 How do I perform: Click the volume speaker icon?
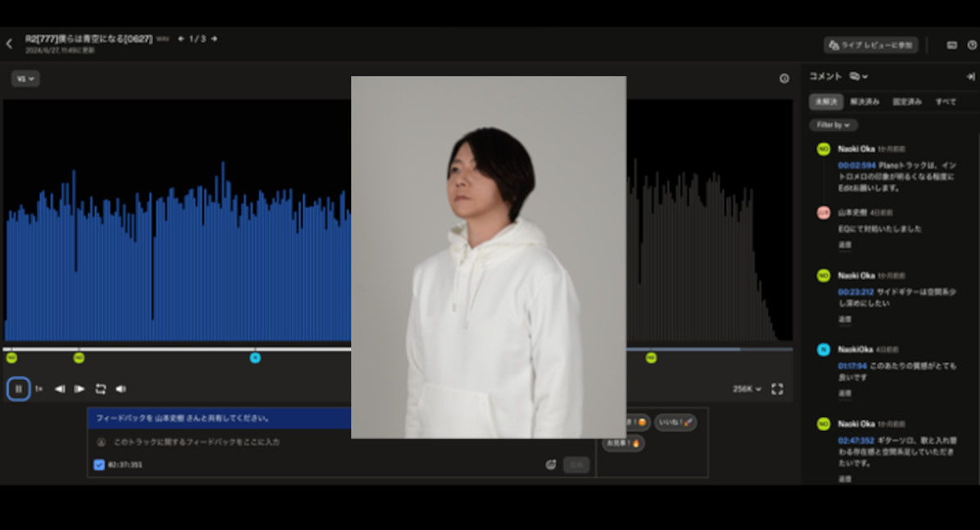(x=121, y=389)
